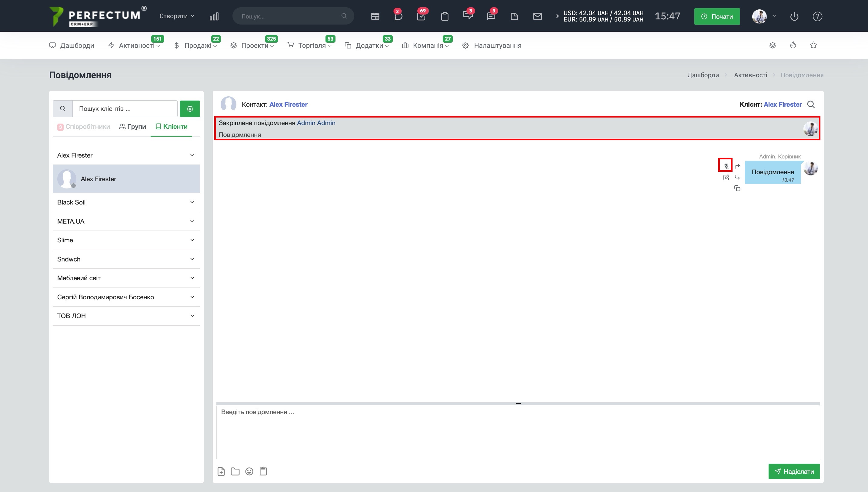This screenshot has height=492, width=868.
Task: Click the green Почати button
Action: [716, 16]
